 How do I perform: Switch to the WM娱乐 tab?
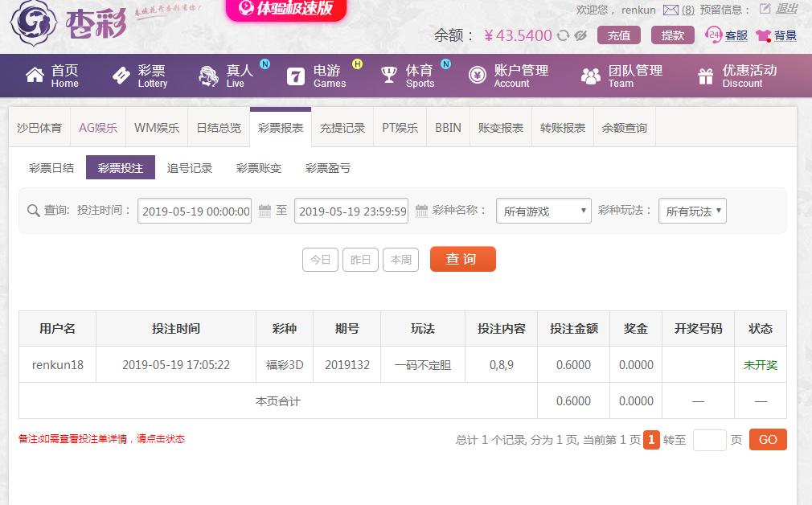point(157,127)
